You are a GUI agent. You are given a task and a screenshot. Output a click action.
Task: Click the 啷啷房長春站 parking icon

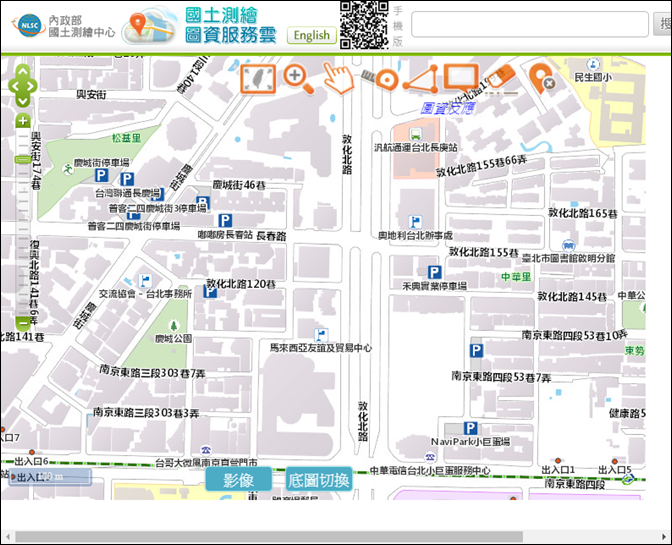(225, 221)
